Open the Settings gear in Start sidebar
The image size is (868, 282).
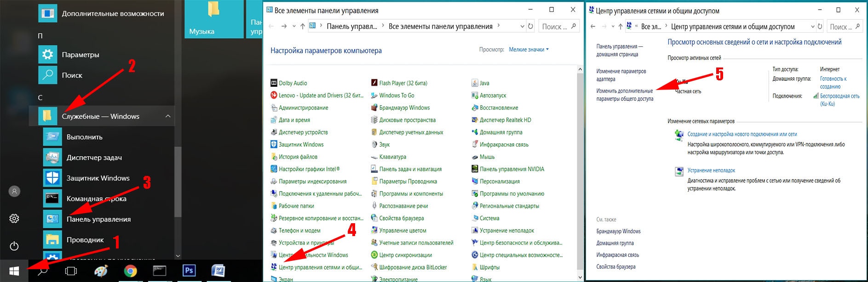click(x=14, y=219)
